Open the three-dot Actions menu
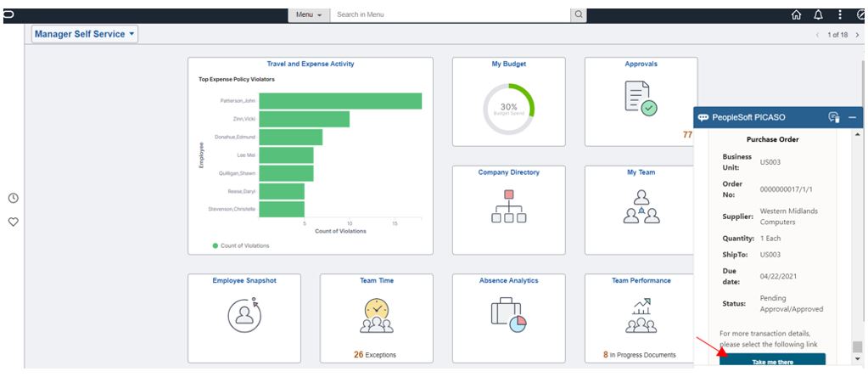868x377 pixels. (840, 15)
